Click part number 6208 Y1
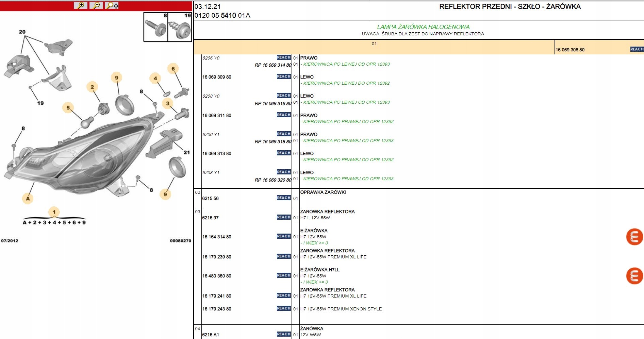 click(x=211, y=173)
